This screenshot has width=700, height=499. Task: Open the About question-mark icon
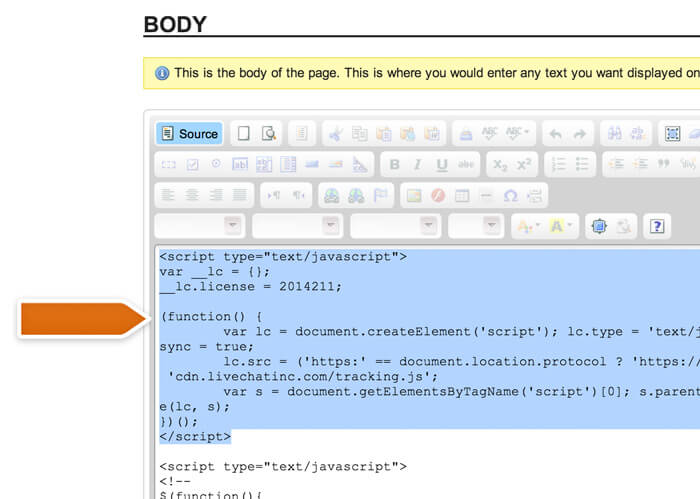[x=657, y=226]
